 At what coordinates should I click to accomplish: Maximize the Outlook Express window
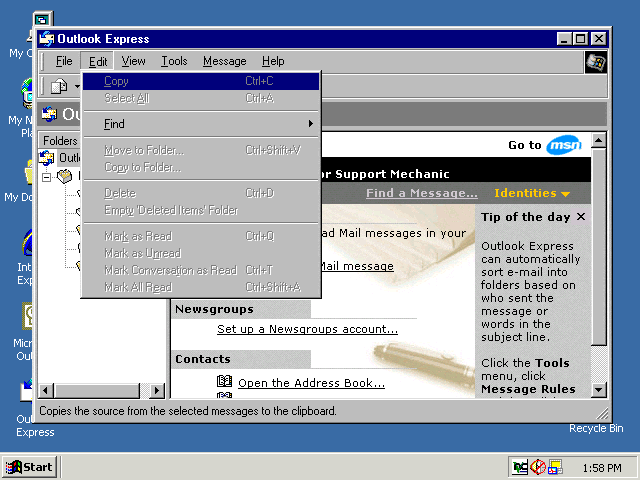coord(580,39)
